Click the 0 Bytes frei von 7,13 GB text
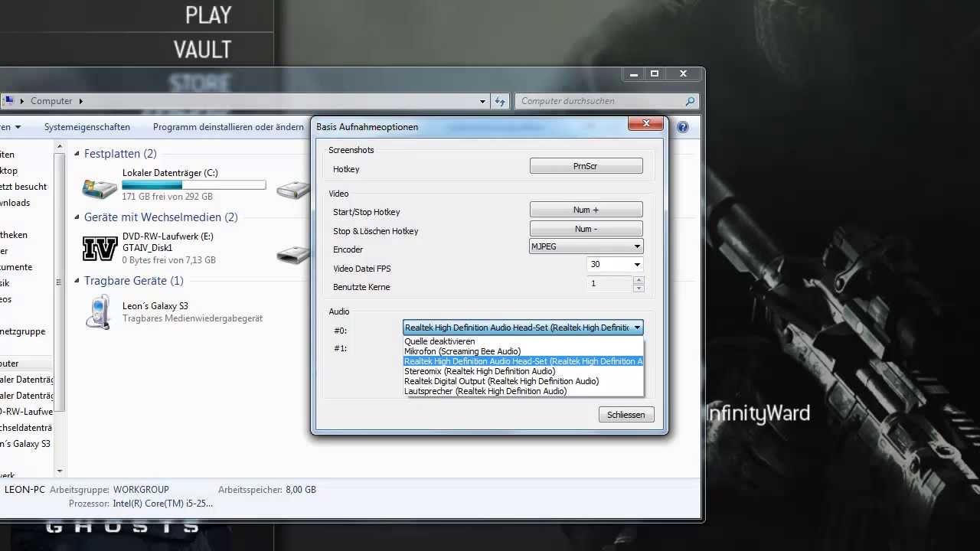980x551 pixels. click(168, 260)
